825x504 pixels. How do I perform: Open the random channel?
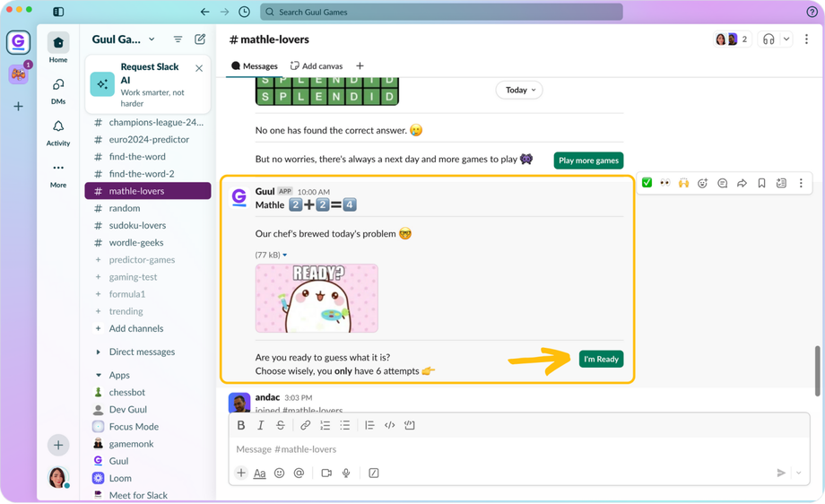click(148, 208)
